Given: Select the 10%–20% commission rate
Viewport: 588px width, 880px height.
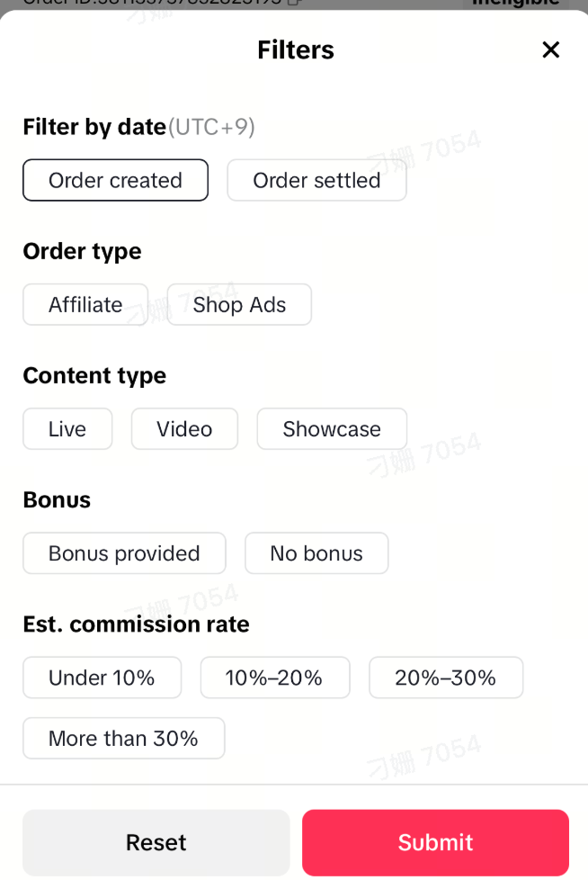Looking at the screenshot, I should point(274,677).
